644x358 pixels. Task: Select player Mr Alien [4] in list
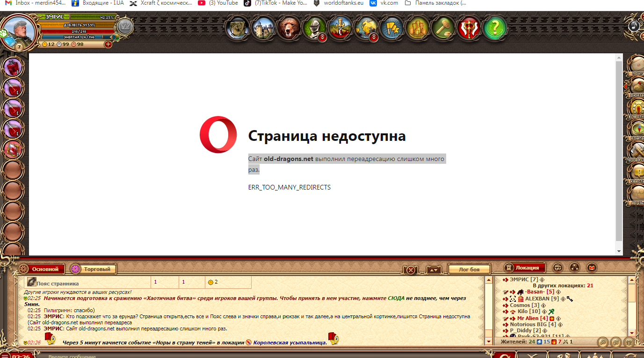tap(532, 318)
